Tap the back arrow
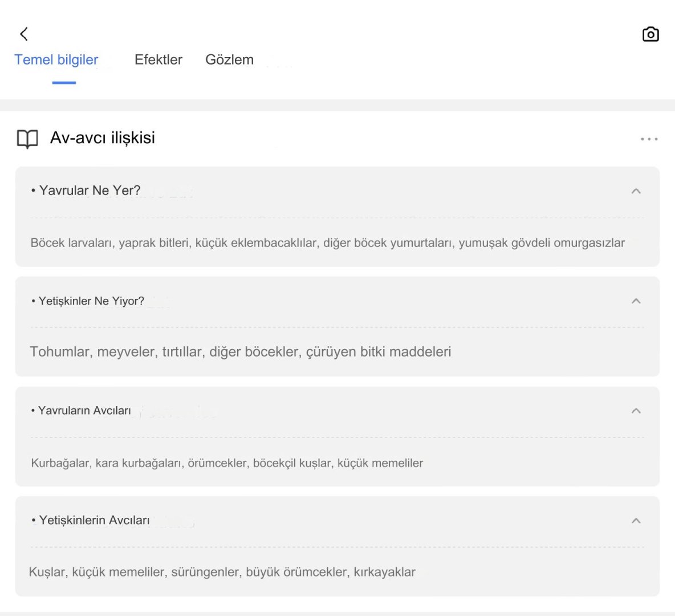The height and width of the screenshot is (616, 675). tap(24, 34)
